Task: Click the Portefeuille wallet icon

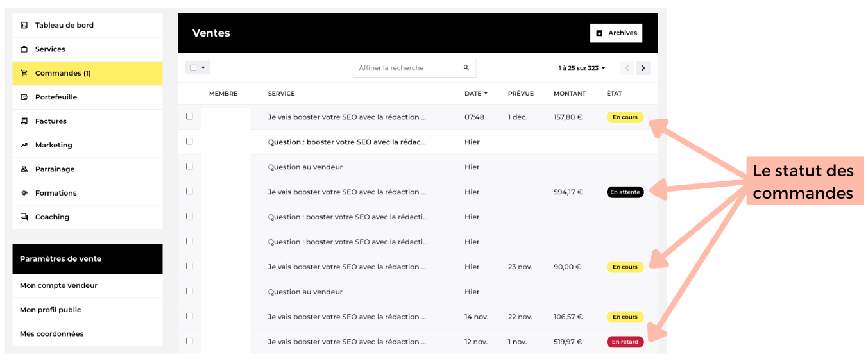Action: pos(24,97)
